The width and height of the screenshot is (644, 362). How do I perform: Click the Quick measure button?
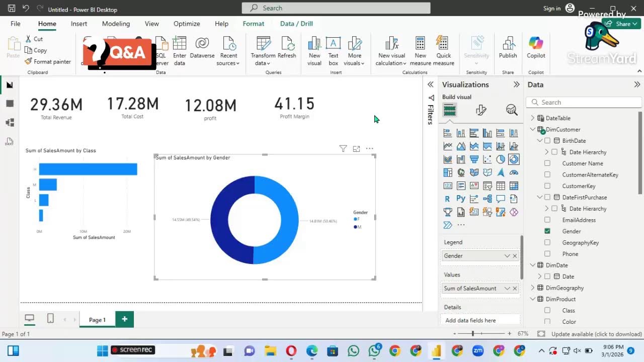[443, 51]
